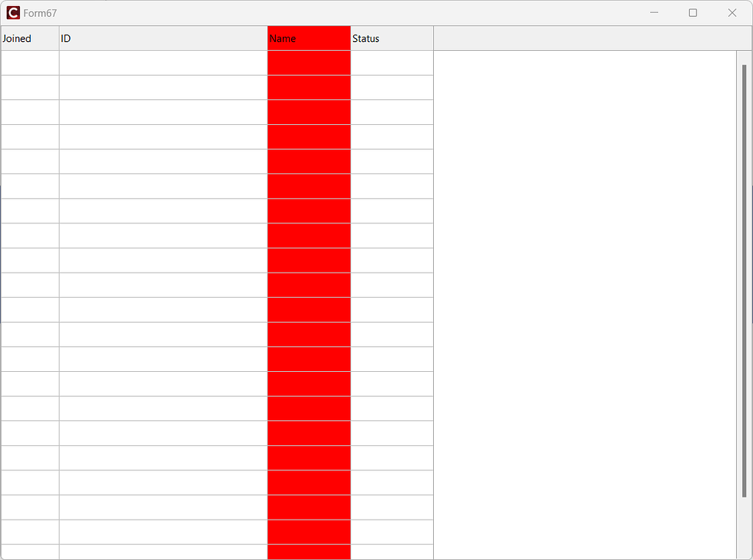This screenshot has width=753, height=560.
Task: Click the topmost red Name cell
Action: click(x=308, y=62)
